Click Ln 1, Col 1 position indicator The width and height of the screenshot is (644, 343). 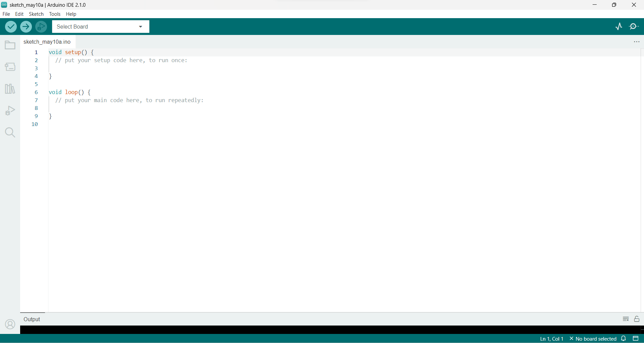(x=551, y=339)
